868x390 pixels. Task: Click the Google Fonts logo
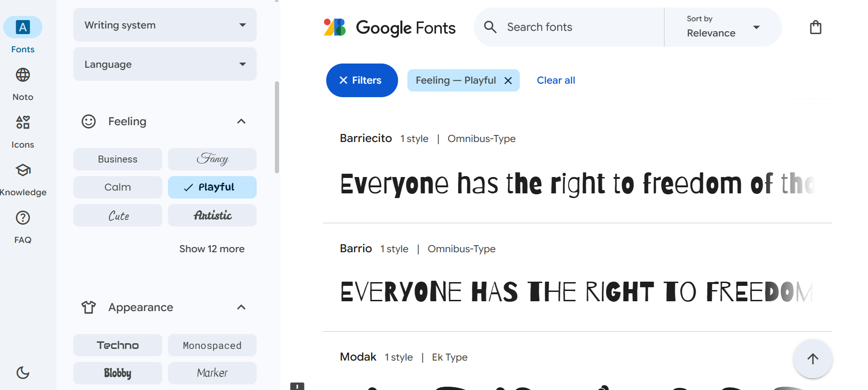(390, 28)
